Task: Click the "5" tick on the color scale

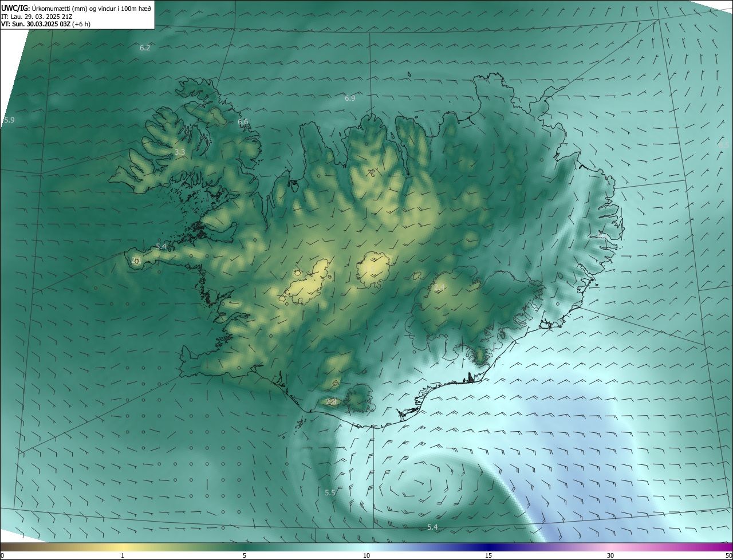Action: 245,555
